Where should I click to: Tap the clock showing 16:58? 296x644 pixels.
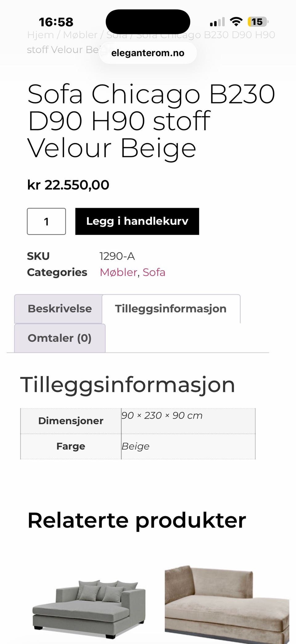point(56,22)
